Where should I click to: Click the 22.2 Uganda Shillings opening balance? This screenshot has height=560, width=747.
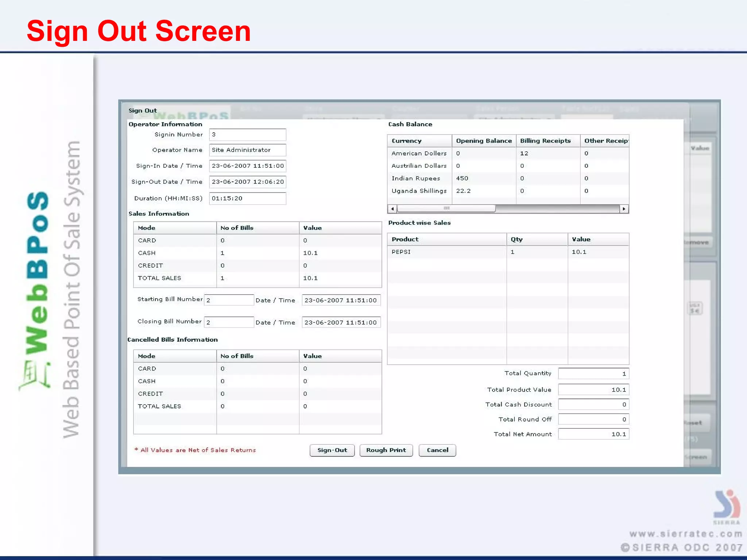(463, 191)
